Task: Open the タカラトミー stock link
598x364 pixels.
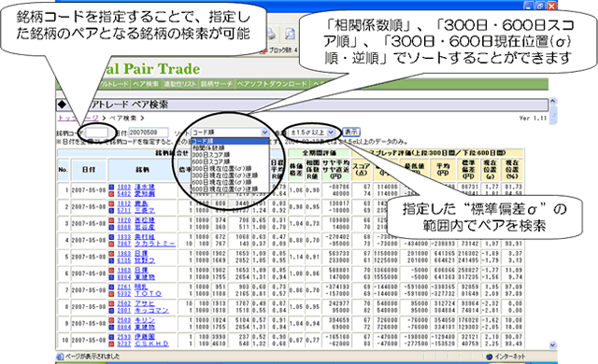Action: point(155,244)
